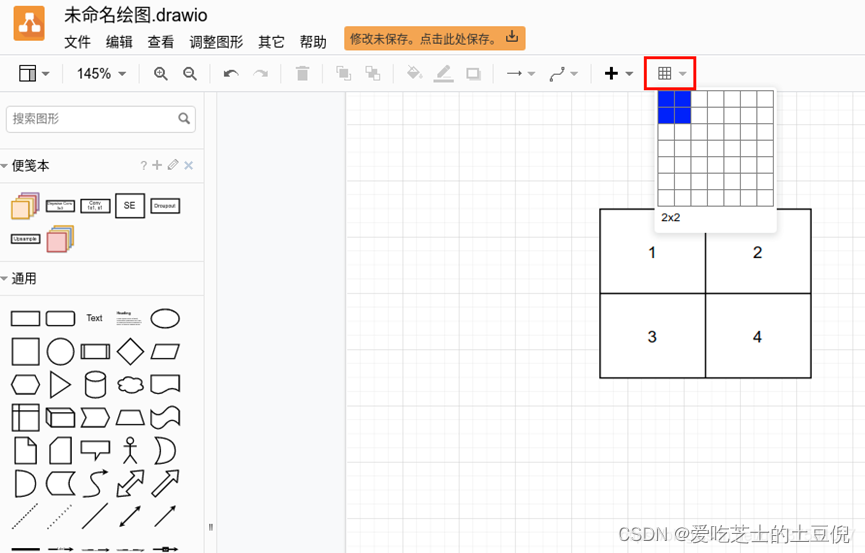Open the view panels dropdown in toolbar
Viewport: 865px width, 553px height.
[34, 73]
